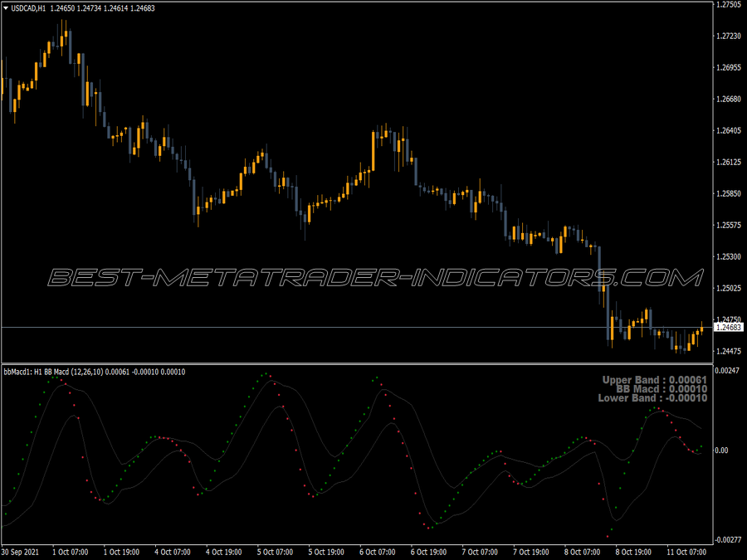Click price scale value 1.26680

tap(729, 99)
